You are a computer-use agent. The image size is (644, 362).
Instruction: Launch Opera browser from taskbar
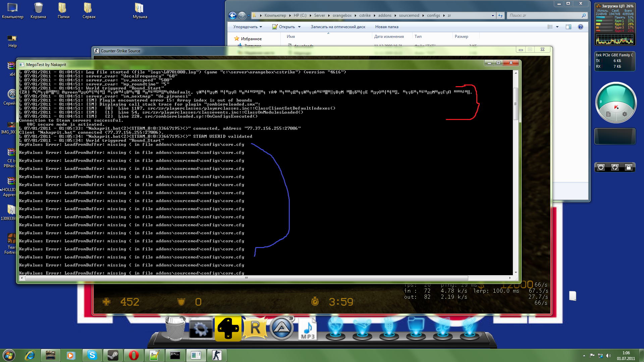pyautogui.click(x=133, y=355)
